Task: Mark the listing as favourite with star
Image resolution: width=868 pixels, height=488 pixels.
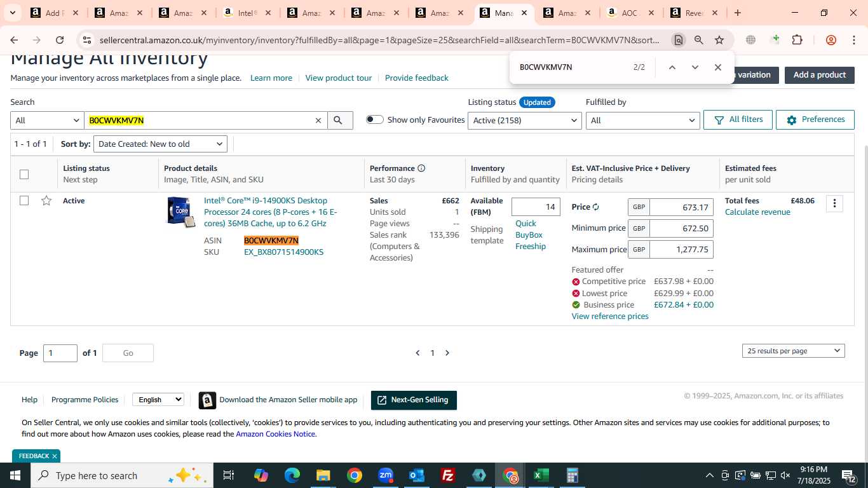Action: (x=46, y=201)
